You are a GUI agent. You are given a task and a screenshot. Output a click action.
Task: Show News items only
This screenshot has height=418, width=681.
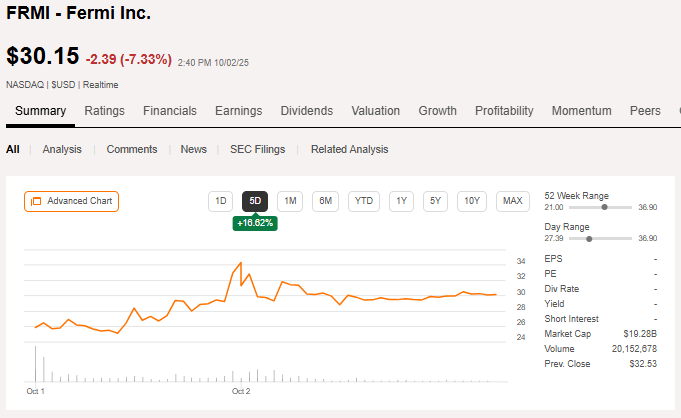[194, 149]
